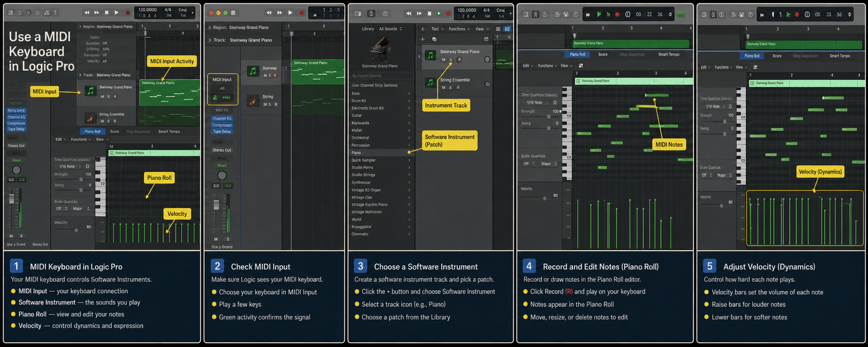Viewport: 868px width, 347px height.
Task: Click the Tape Delay plug-in slot in panel 2
Action: 222,131
